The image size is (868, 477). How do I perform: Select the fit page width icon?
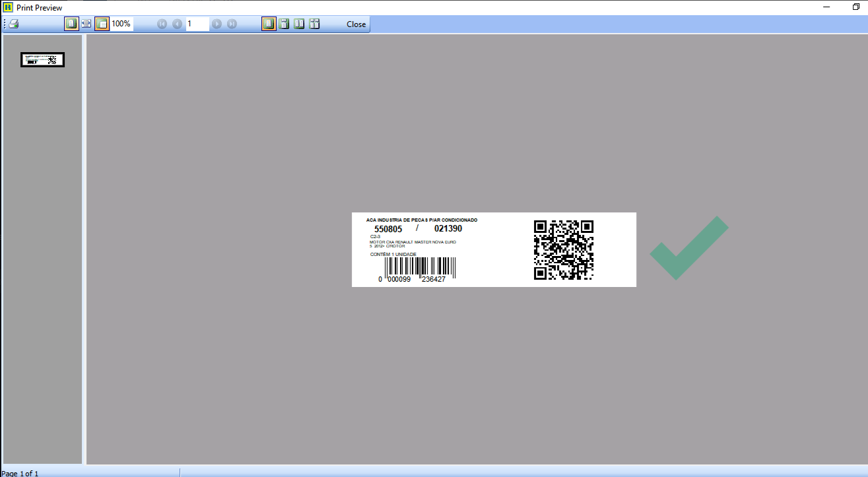click(x=86, y=24)
